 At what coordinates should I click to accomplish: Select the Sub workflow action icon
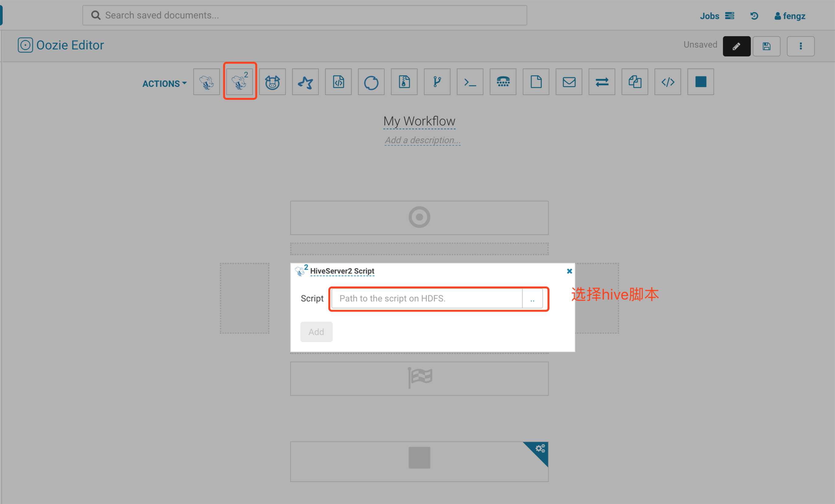coord(437,82)
